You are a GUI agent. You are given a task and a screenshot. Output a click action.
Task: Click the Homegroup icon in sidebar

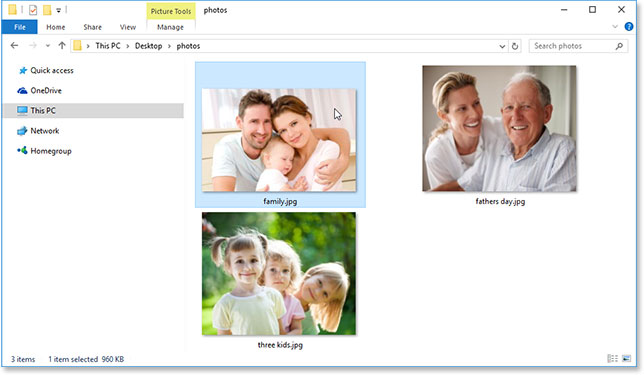click(x=22, y=151)
